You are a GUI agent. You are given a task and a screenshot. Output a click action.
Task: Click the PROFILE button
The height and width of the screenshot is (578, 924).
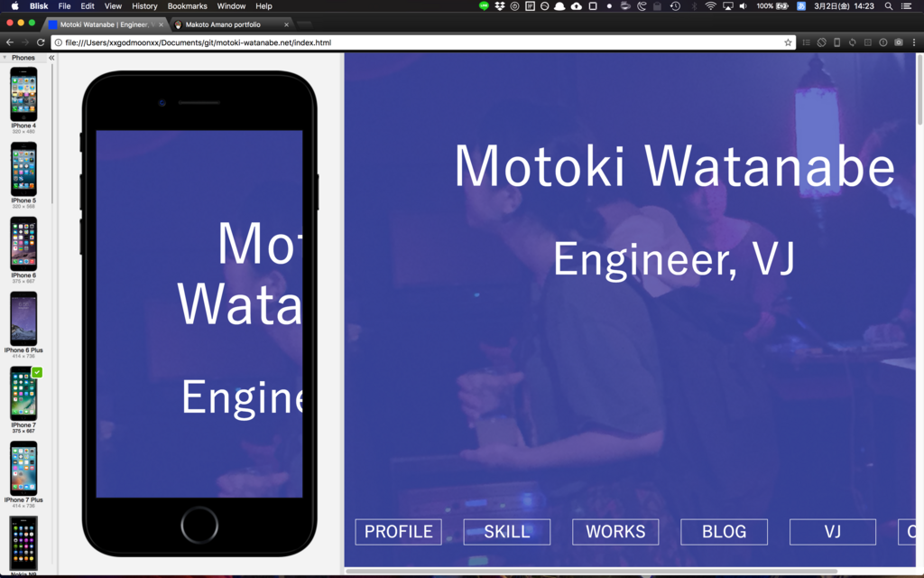[x=398, y=531]
